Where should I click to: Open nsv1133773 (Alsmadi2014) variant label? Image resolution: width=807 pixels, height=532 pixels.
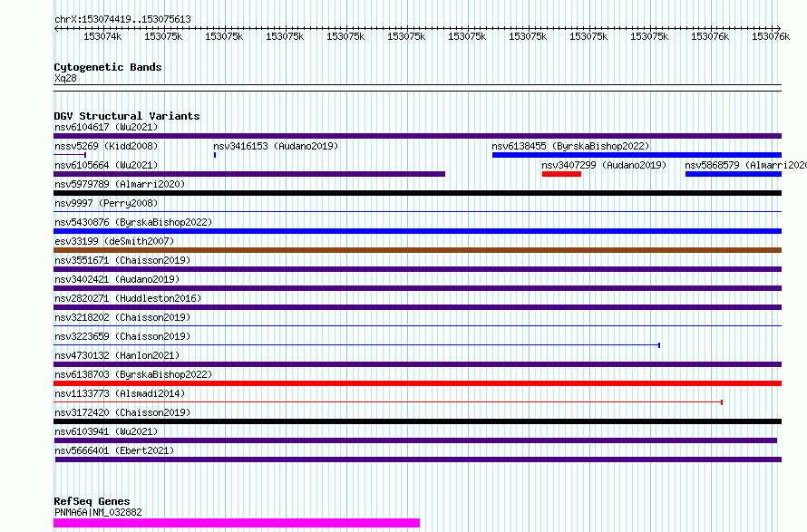point(120,393)
